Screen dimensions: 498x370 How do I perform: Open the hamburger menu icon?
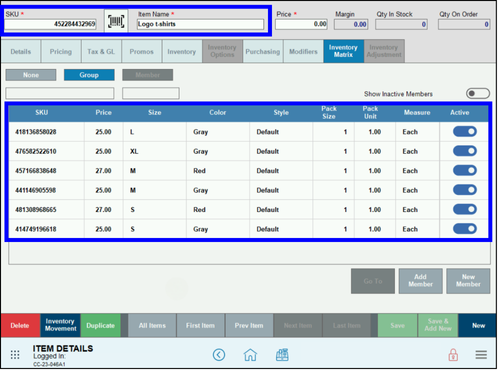point(481,355)
